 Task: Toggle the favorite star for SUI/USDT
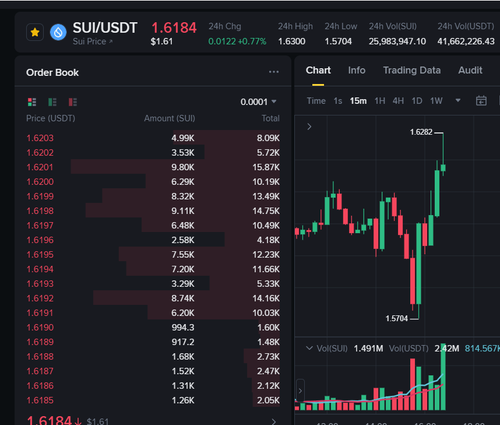coord(35,32)
